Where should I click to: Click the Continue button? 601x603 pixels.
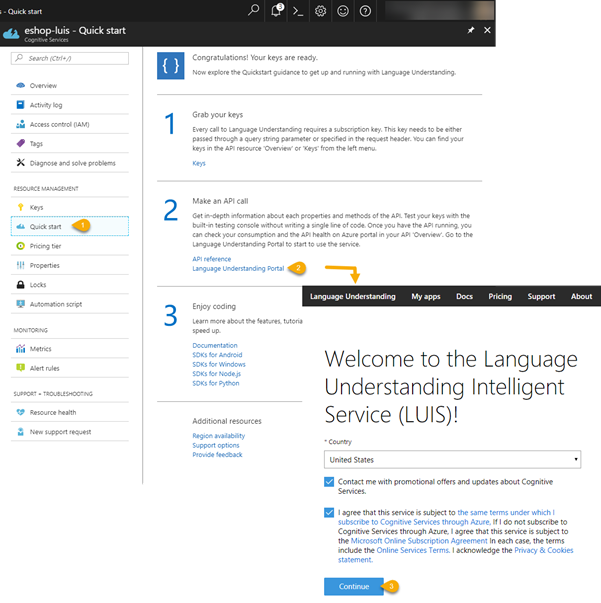354,586
